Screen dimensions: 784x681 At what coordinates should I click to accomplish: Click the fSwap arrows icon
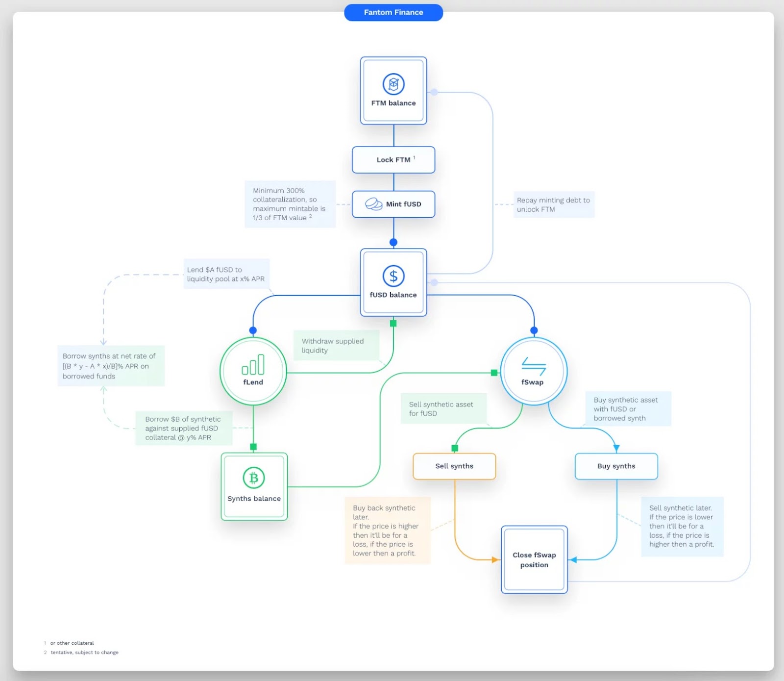(x=534, y=366)
